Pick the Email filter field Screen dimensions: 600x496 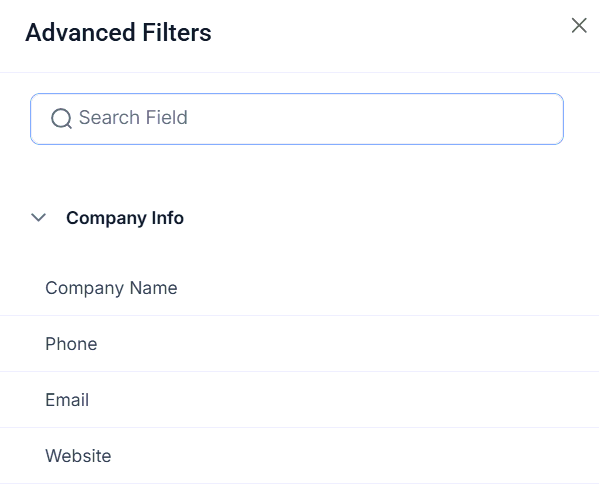click(67, 400)
